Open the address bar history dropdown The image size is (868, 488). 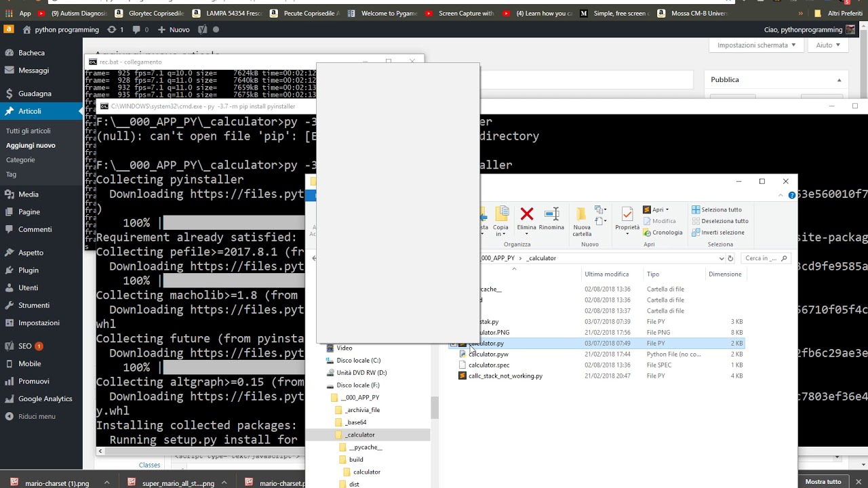click(x=721, y=258)
